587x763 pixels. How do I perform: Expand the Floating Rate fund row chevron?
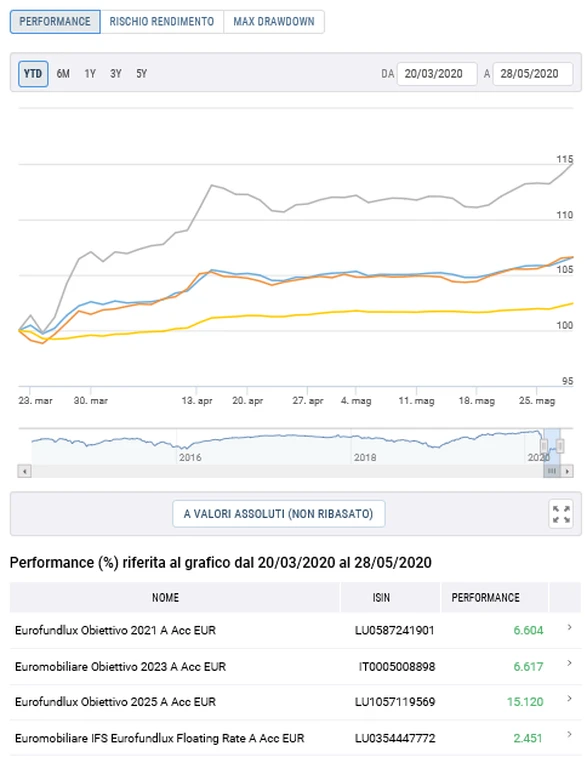point(569,735)
